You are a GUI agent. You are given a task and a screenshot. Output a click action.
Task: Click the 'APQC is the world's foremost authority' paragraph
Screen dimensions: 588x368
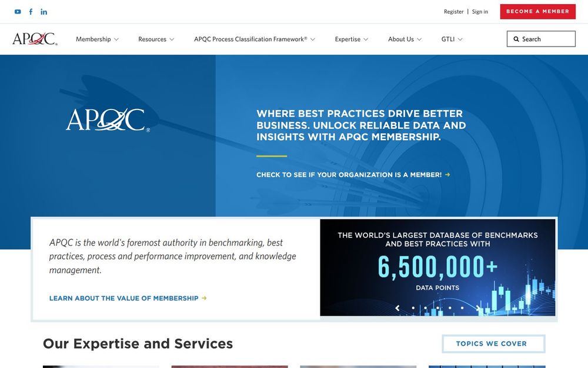172,256
